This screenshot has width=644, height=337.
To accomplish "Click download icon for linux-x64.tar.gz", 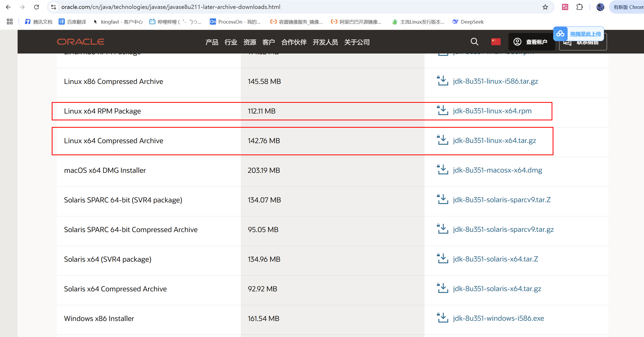I will click(x=443, y=140).
